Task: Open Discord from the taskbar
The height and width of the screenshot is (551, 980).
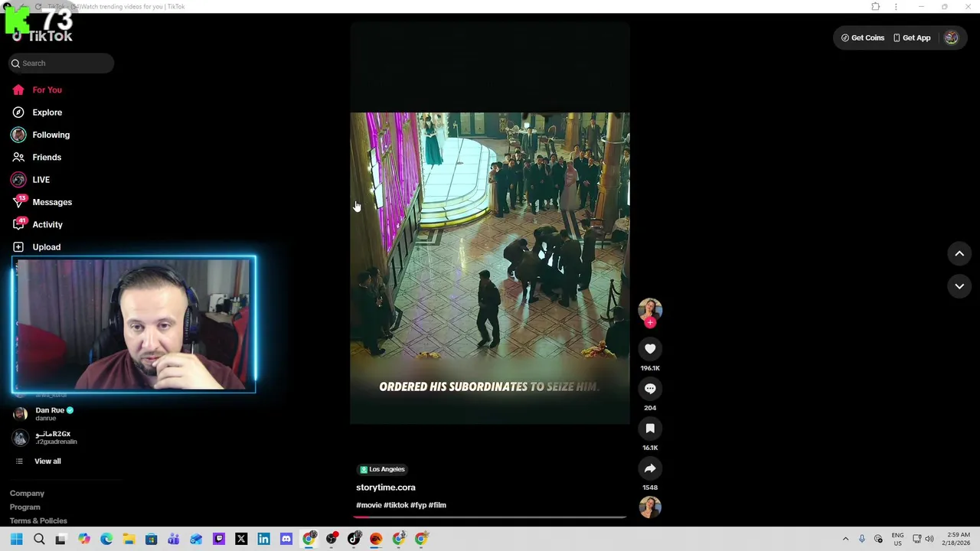Action: [286, 540]
